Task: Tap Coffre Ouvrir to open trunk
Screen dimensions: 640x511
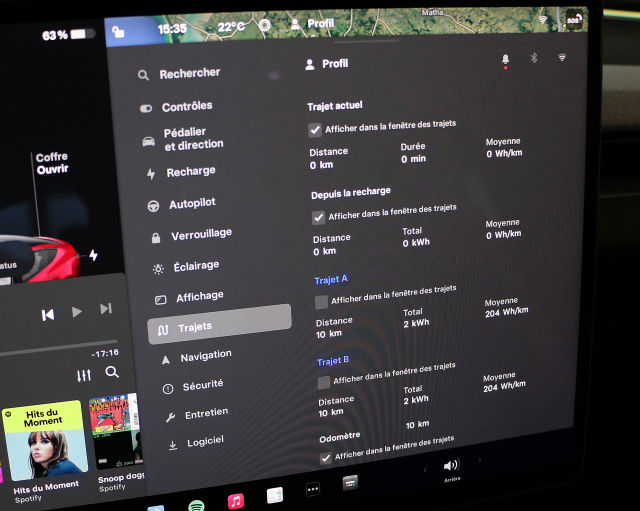Action: click(x=52, y=164)
